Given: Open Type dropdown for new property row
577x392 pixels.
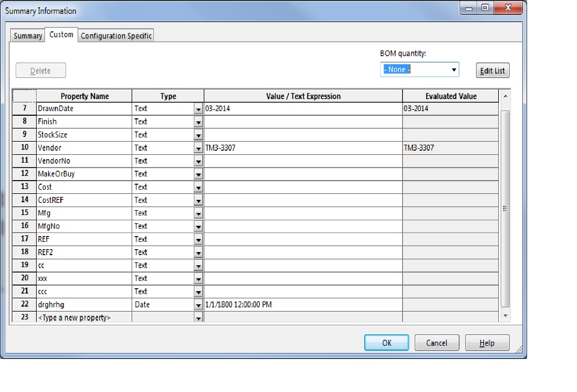Looking at the screenshot, I should pyautogui.click(x=198, y=318).
